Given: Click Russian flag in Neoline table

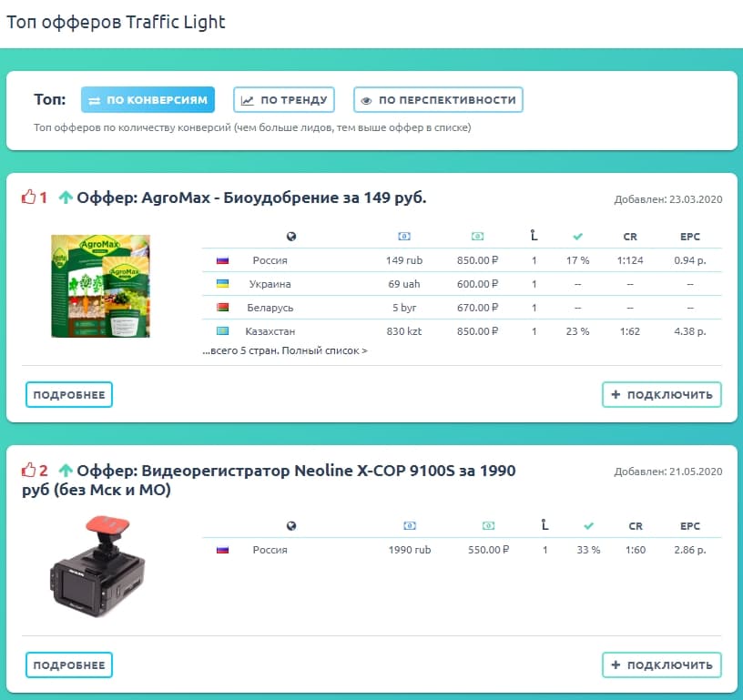Looking at the screenshot, I should tap(223, 550).
